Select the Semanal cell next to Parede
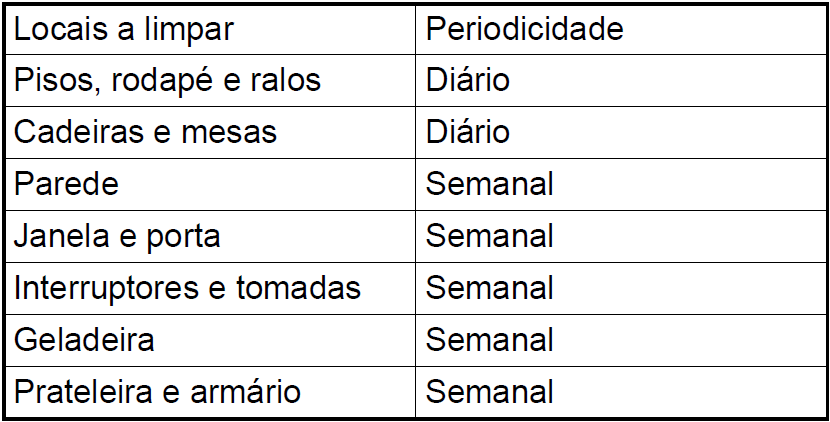830x422 pixels. tap(489, 184)
